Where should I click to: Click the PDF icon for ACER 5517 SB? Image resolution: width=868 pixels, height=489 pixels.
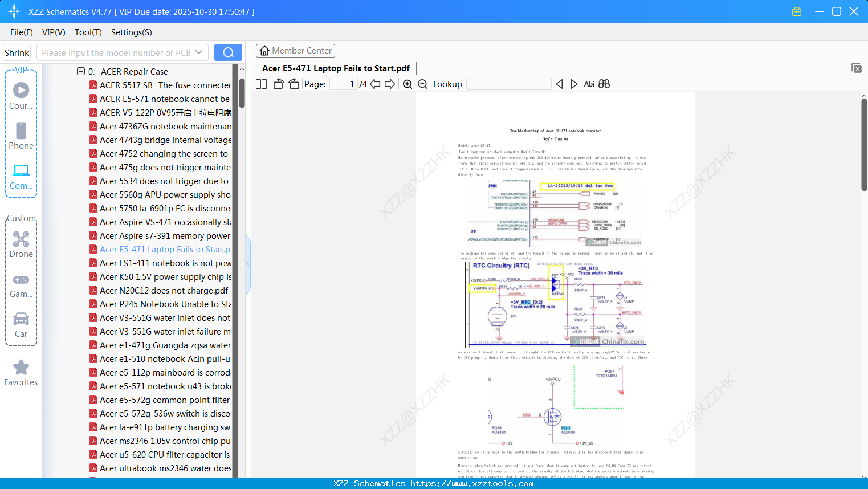[93, 85]
